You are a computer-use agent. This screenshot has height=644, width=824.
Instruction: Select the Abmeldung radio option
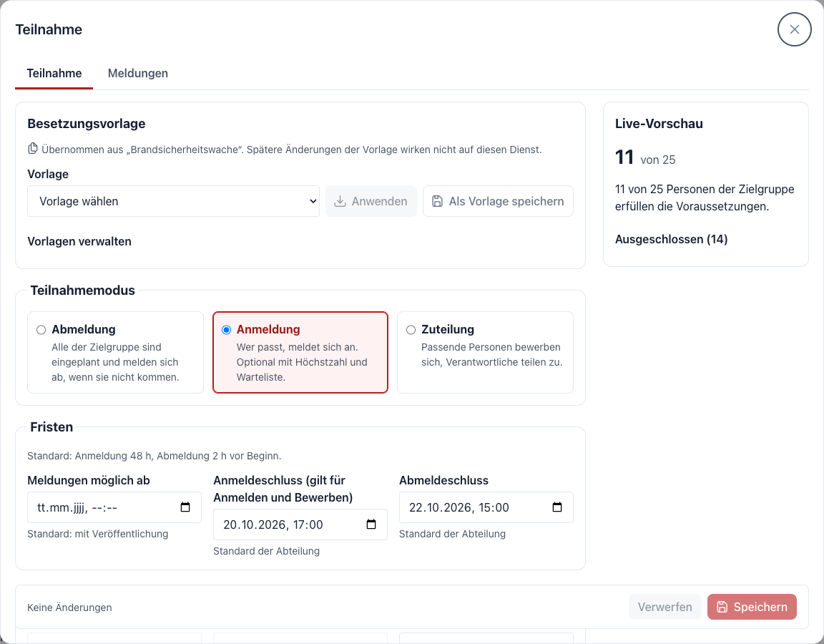pos(41,330)
